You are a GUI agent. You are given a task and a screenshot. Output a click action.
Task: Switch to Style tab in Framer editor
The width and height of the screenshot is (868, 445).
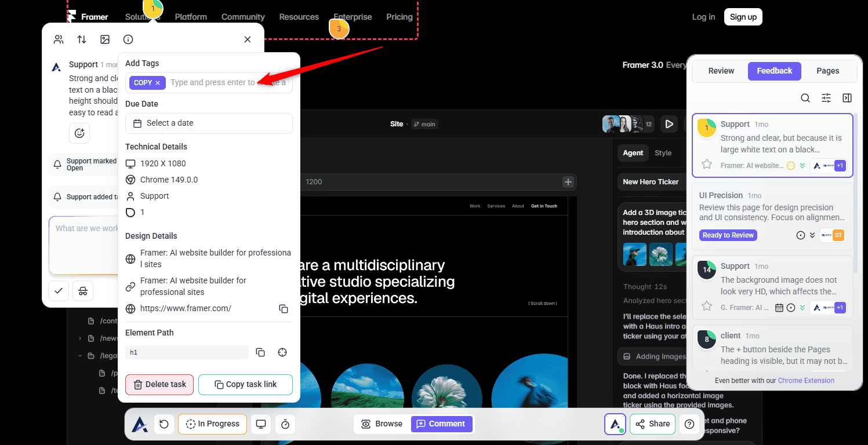point(663,153)
